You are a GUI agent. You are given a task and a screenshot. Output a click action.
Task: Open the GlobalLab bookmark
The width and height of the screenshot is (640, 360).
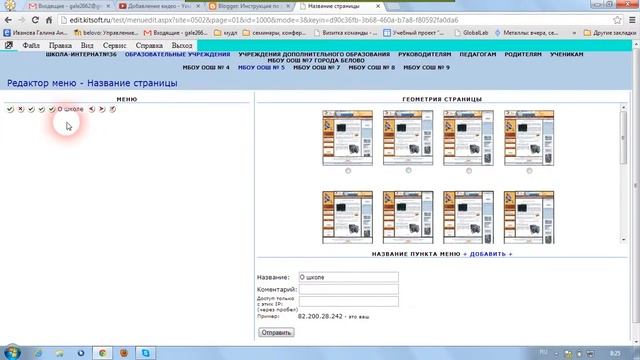tap(471, 33)
